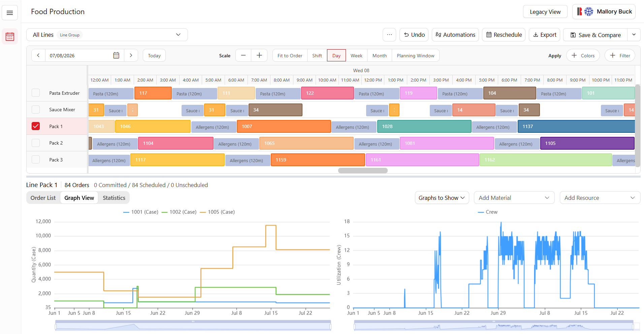The width and height of the screenshot is (644, 334).
Task: Click the horizontal timeline scrollbar thumb
Action: pos(363,171)
